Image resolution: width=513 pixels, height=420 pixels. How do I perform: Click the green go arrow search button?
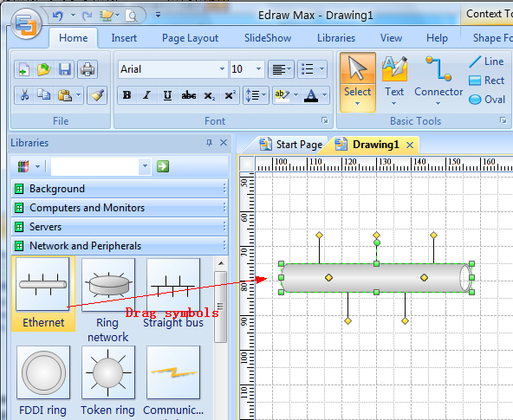coord(163,166)
